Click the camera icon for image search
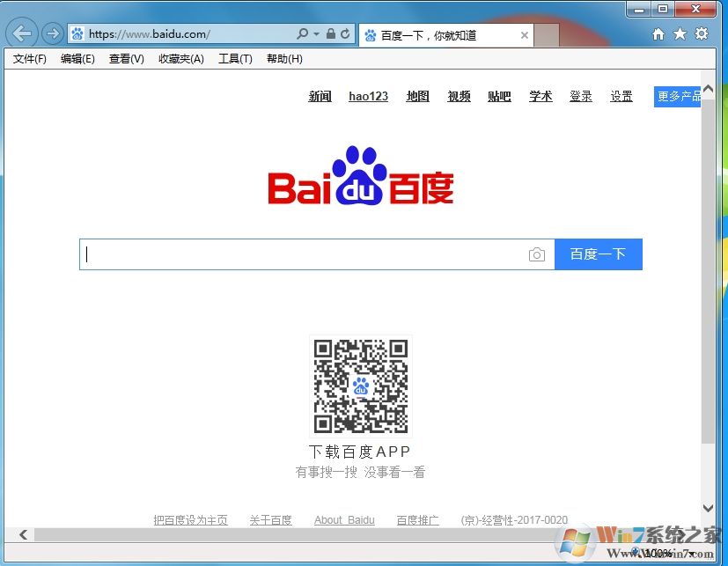The width and height of the screenshot is (728, 566). tap(537, 254)
